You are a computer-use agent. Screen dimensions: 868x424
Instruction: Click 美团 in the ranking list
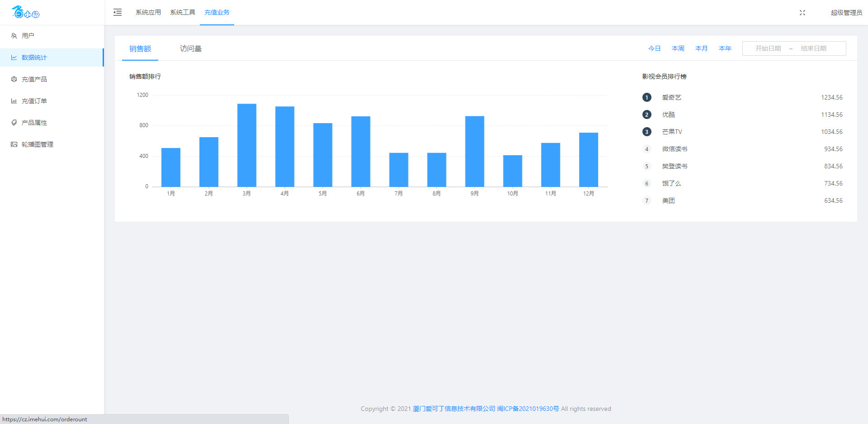pyautogui.click(x=669, y=200)
